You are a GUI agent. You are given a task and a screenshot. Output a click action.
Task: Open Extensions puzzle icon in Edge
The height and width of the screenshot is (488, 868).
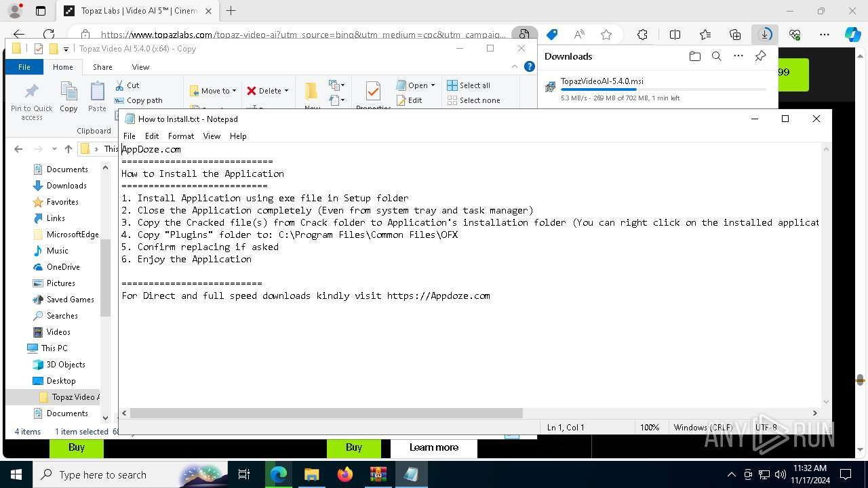click(642, 35)
